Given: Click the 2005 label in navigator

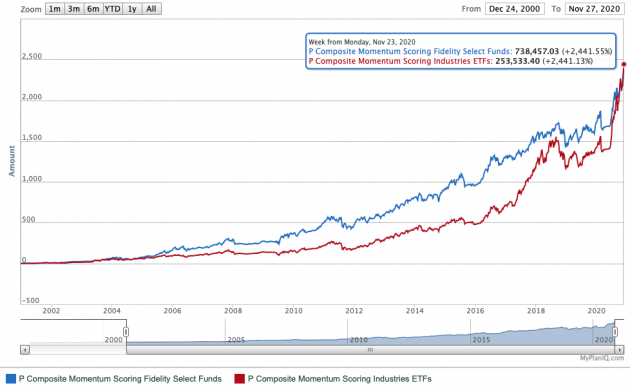Looking at the screenshot, I should [236, 340].
